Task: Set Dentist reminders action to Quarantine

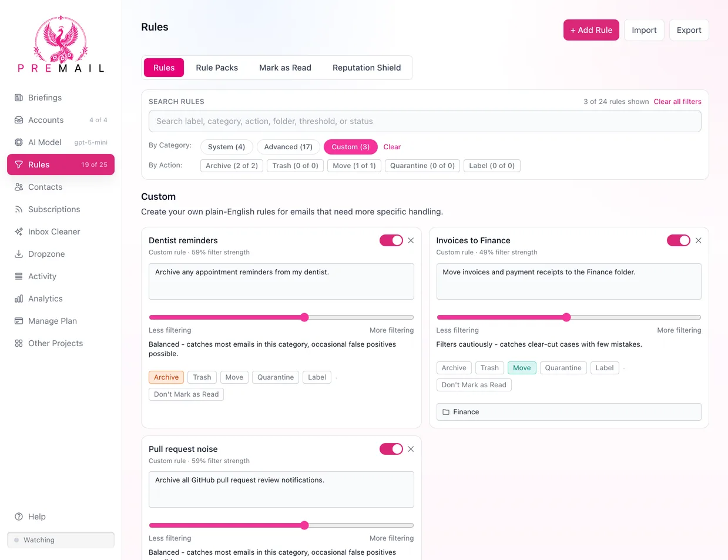Action: click(276, 377)
